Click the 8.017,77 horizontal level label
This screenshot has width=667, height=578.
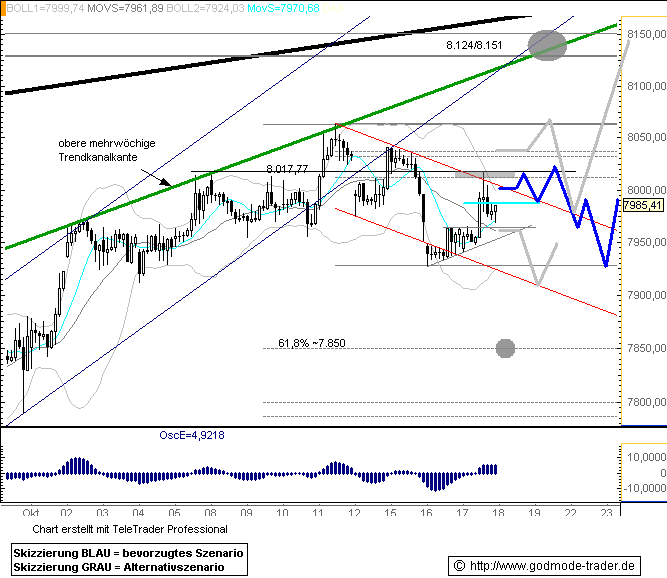[x=287, y=169]
